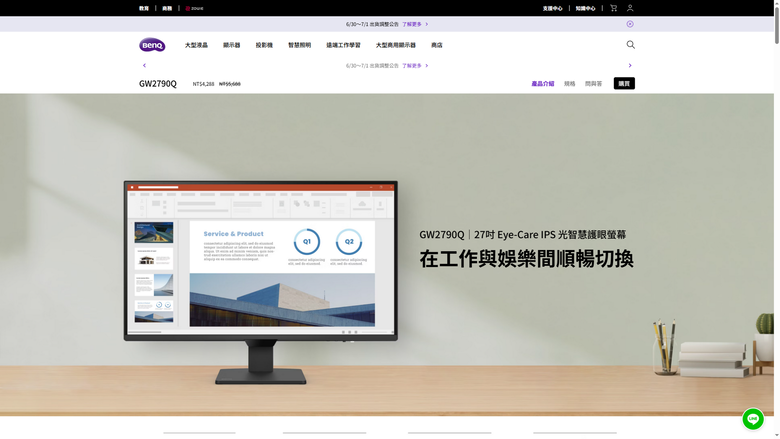Close the lavender announcement banner
Screen dimensions: 780x439
coord(630,24)
